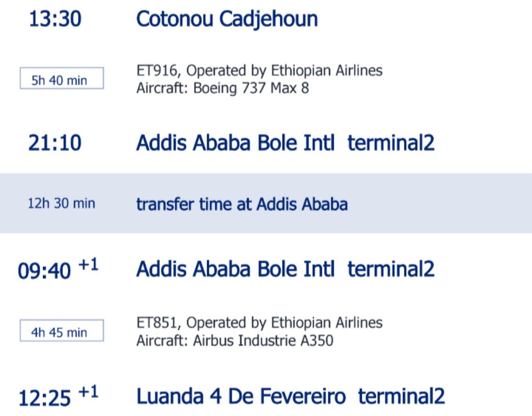This screenshot has width=532, height=416.
Task: Click the 09:40 departure time
Action: 44,271
